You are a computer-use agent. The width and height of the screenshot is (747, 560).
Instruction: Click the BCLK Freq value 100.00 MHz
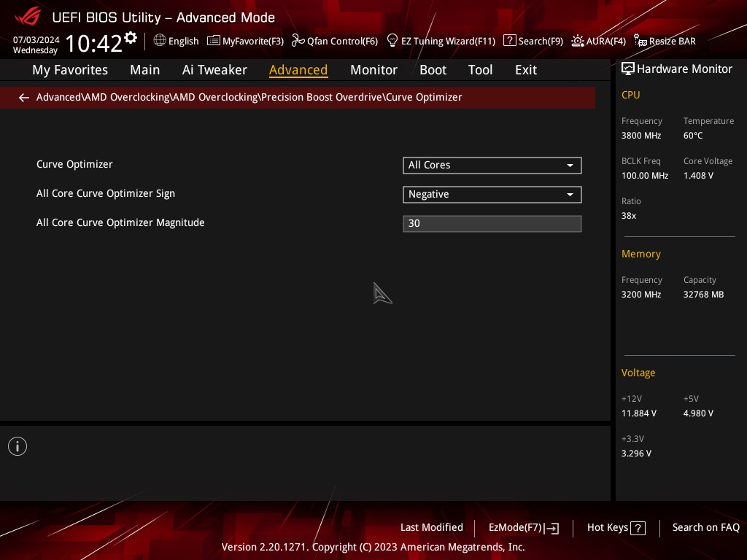coord(645,176)
